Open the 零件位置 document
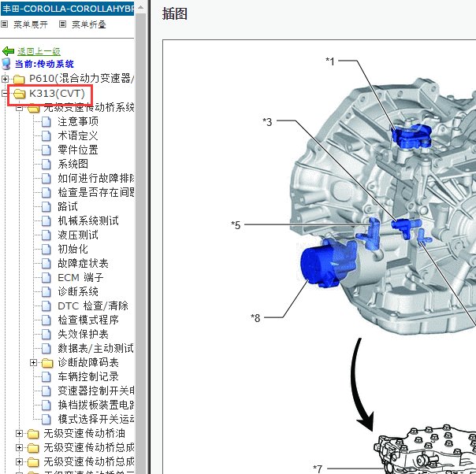The image size is (476, 474). pos(78,150)
